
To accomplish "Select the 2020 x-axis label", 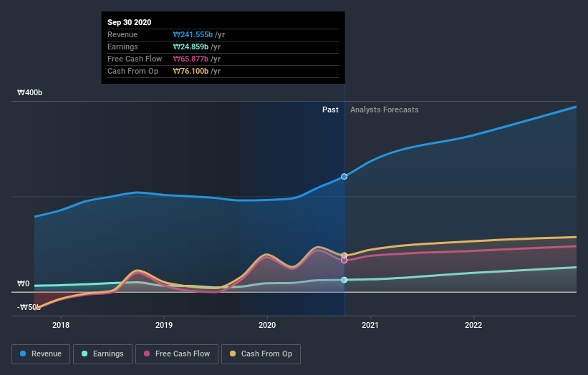I will (x=267, y=325).
